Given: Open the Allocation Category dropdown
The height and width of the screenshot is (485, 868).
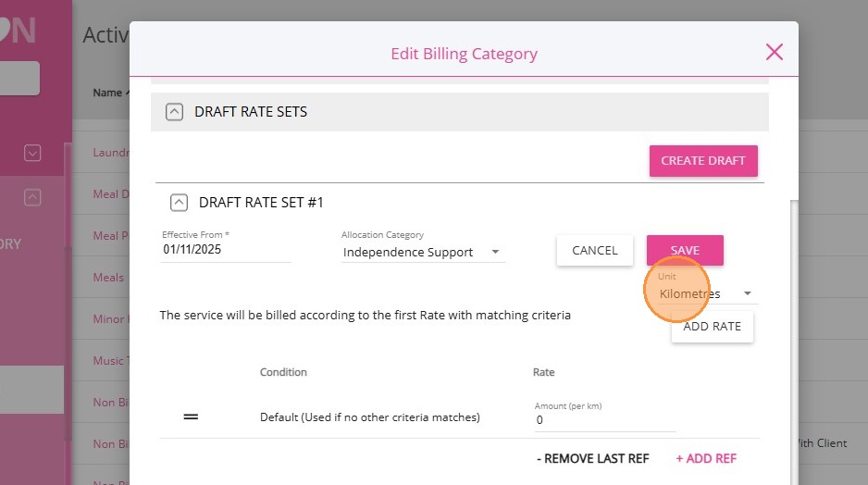Looking at the screenshot, I should click(x=423, y=252).
